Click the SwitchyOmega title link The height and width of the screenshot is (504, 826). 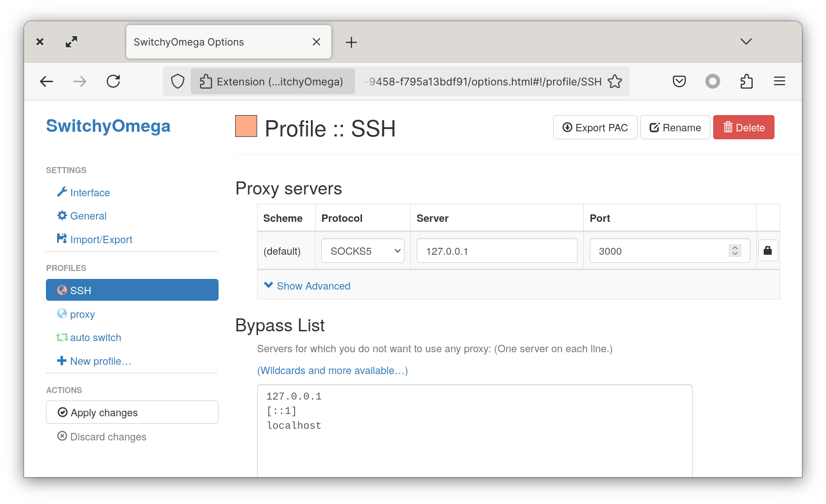click(x=108, y=126)
